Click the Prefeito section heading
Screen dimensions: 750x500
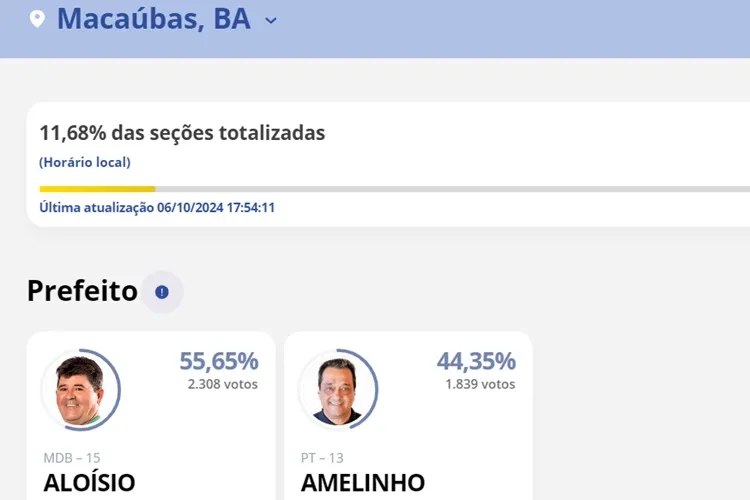point(82,291)
